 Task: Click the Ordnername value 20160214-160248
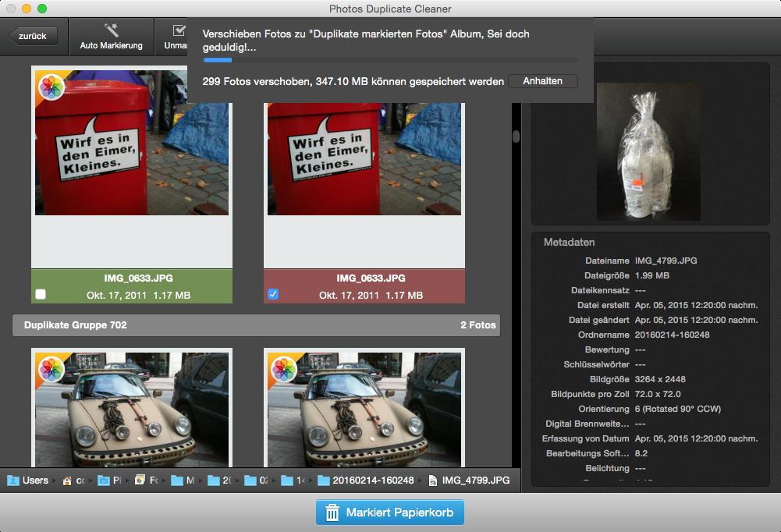672,335
